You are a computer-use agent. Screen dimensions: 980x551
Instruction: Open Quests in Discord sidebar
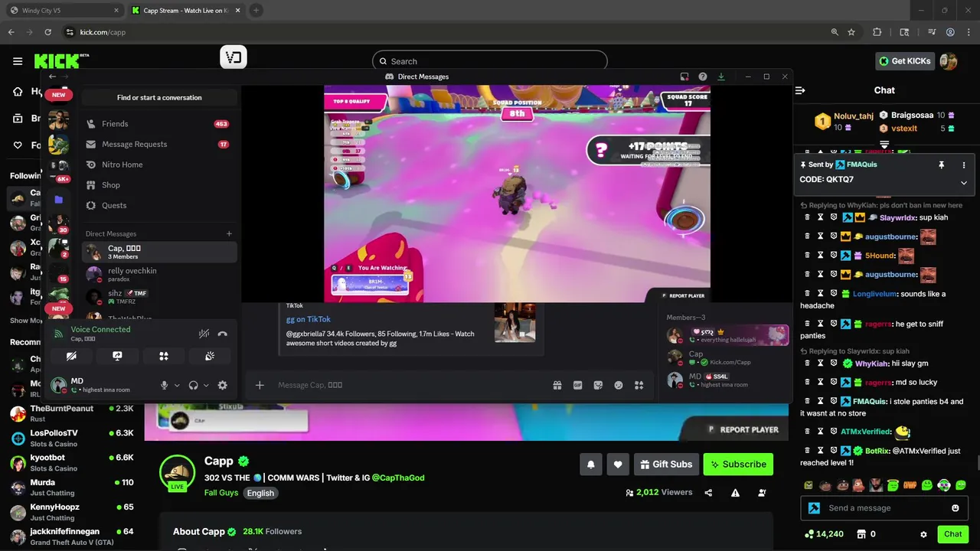159,205
